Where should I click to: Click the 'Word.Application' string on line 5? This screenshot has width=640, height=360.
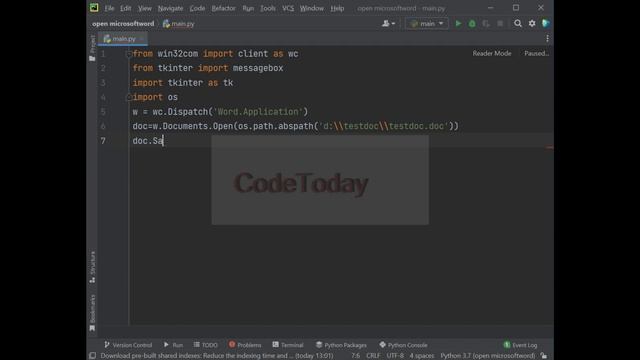pyautogui.click(x=258, y=112)
